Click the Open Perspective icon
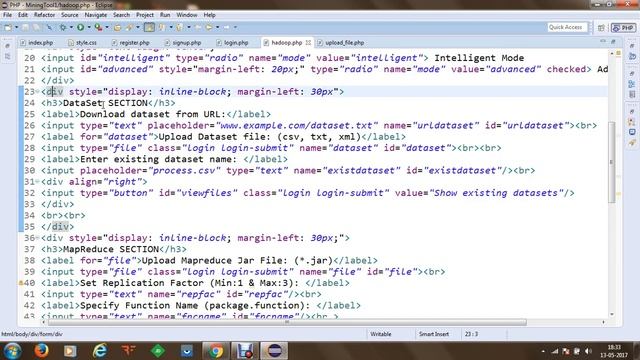The image size is (640, 360). click(601, 28)
